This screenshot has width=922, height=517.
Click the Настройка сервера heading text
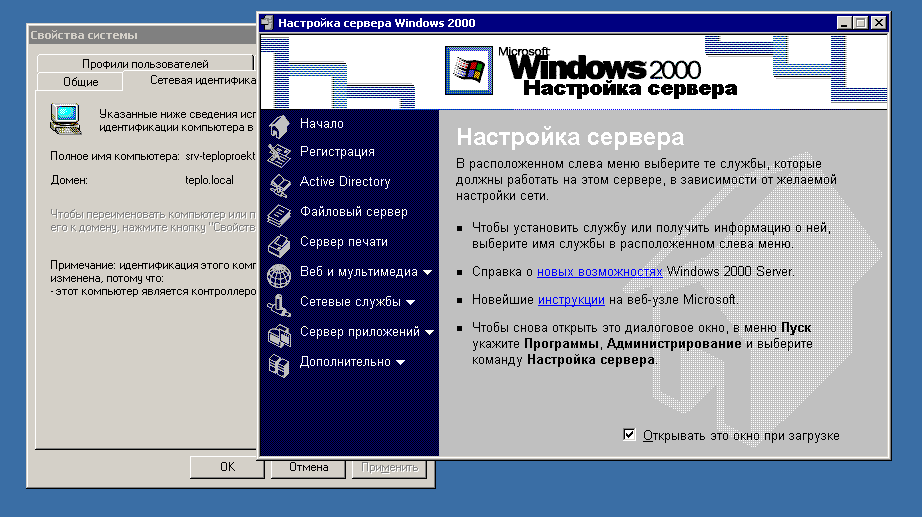tap(570, 137)
